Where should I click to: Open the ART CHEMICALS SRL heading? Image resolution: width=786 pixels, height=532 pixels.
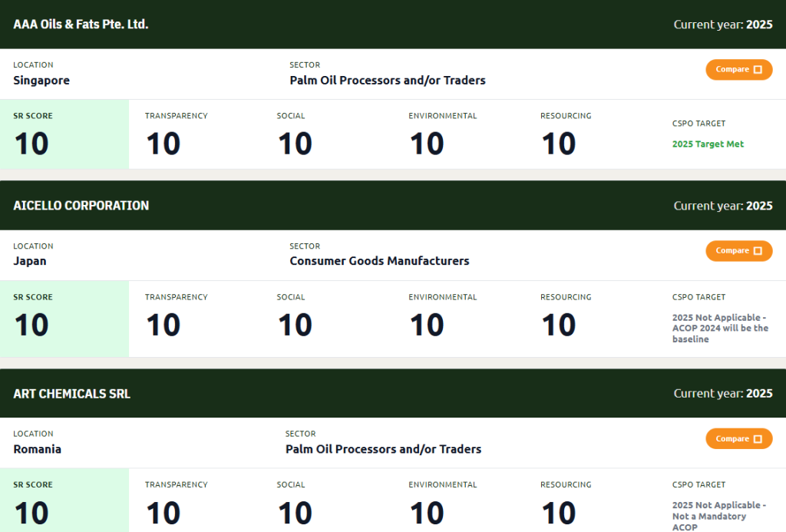click(x=71, y=394)
